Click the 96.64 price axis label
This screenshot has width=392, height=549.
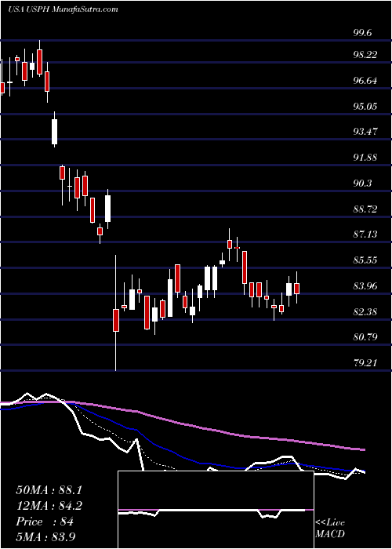click(365, 81)
